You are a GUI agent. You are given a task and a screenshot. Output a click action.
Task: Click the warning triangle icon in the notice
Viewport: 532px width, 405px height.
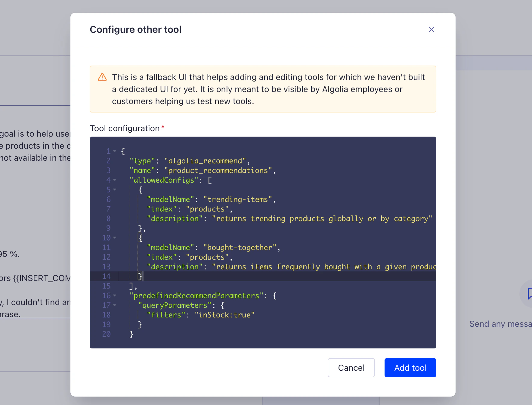click(102, 77)
